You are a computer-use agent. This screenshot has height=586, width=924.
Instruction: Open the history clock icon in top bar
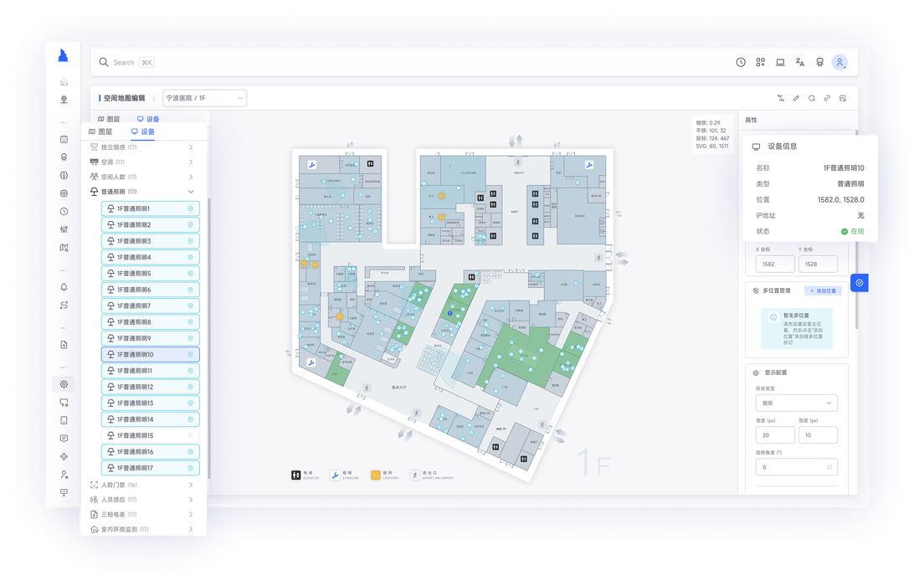tap(741, 62)
